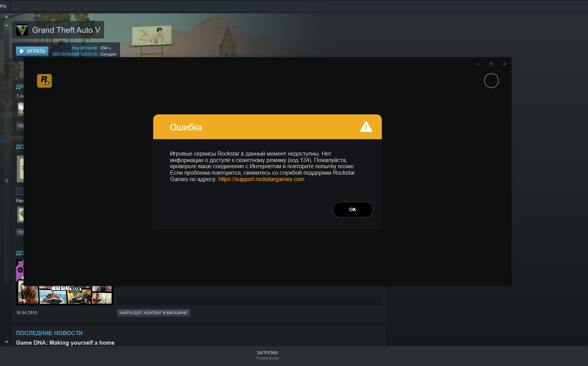The image size is (588, 366).
Task: Click the plus icon at the top left of Steam
Action: tap(6, 17)
